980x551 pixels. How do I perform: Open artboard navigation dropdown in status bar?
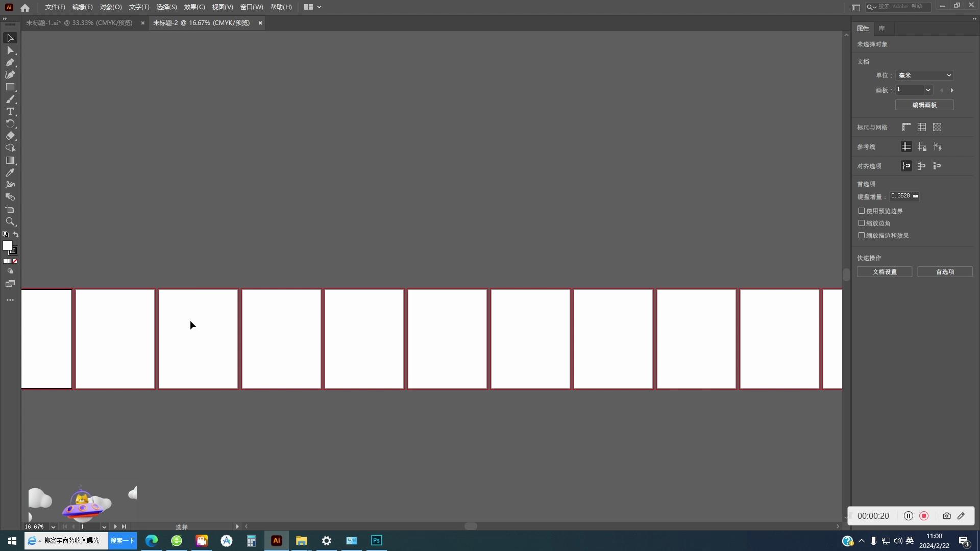pyautogui.click(x=104, y=527)
